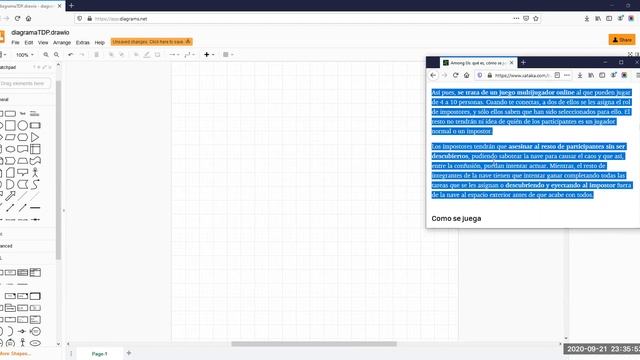
Task: Open the connection arrow style dropdown
Action: click(x=174, y=55)
